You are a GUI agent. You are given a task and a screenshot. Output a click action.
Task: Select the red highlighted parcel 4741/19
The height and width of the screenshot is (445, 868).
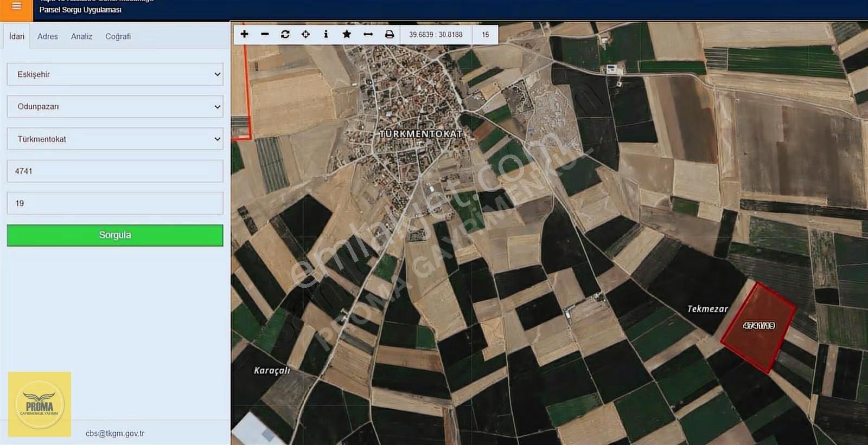click(x=758, y=327)
